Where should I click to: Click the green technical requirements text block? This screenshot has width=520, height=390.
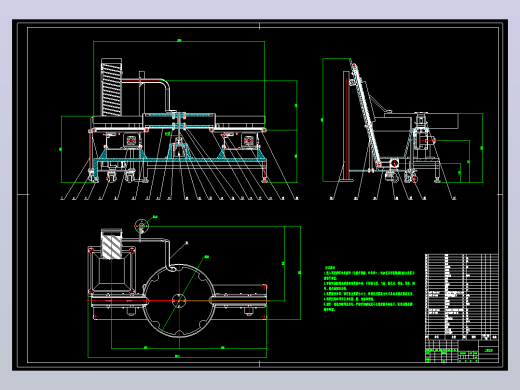pos(369,289)
